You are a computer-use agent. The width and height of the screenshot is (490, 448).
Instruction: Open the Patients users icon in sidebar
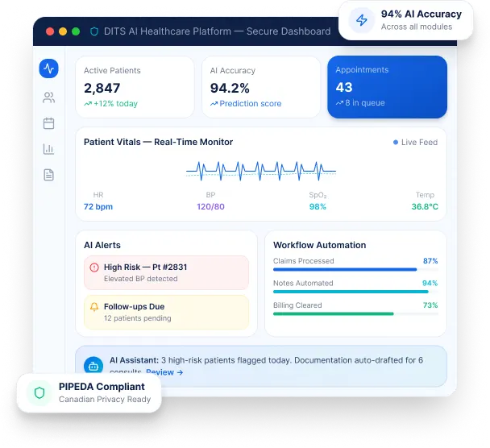(48, 97)
